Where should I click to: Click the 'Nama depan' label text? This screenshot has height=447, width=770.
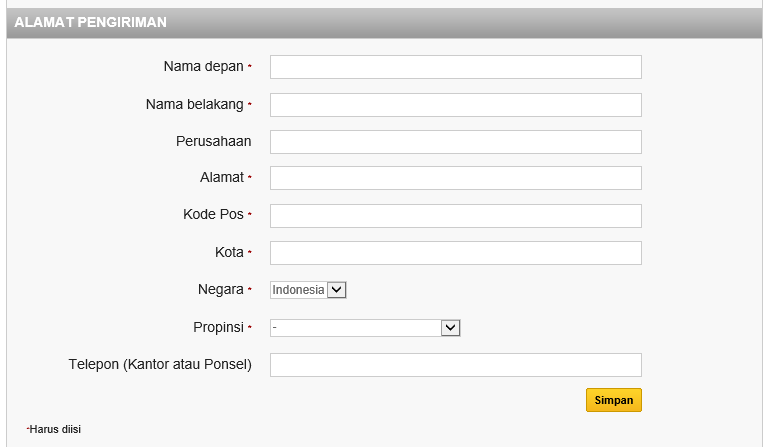tap(203, 67)
